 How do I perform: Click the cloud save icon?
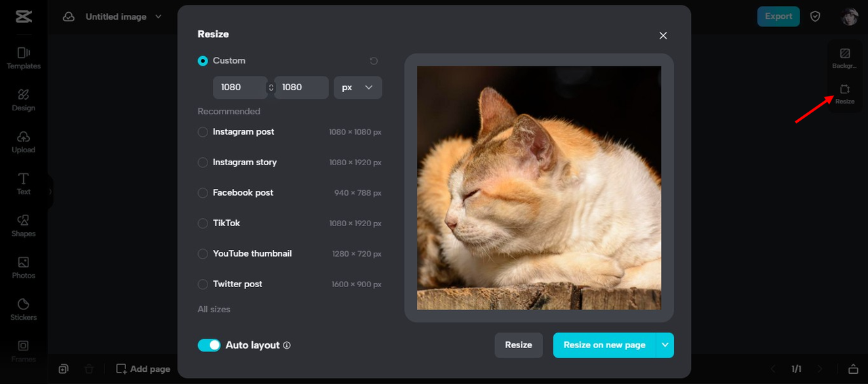[68, 16]
